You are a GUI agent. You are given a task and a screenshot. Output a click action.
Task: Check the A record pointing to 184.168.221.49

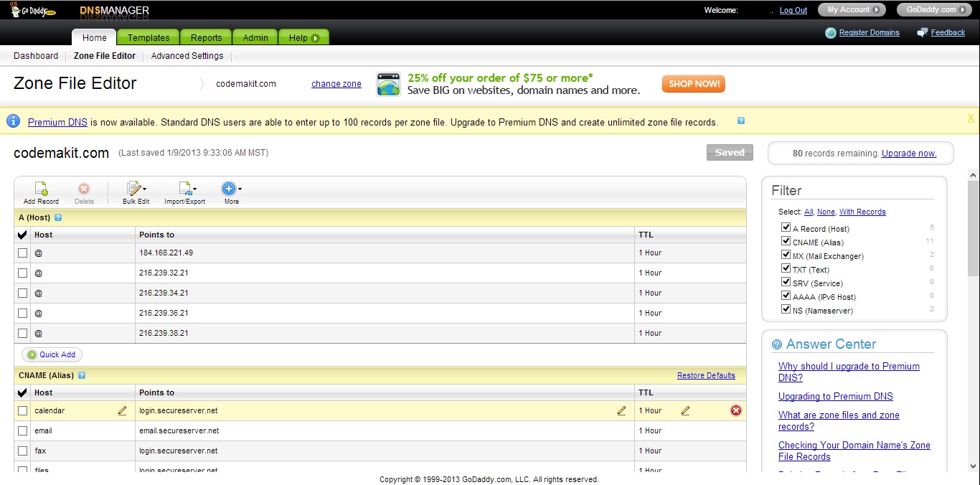[23, 253]
